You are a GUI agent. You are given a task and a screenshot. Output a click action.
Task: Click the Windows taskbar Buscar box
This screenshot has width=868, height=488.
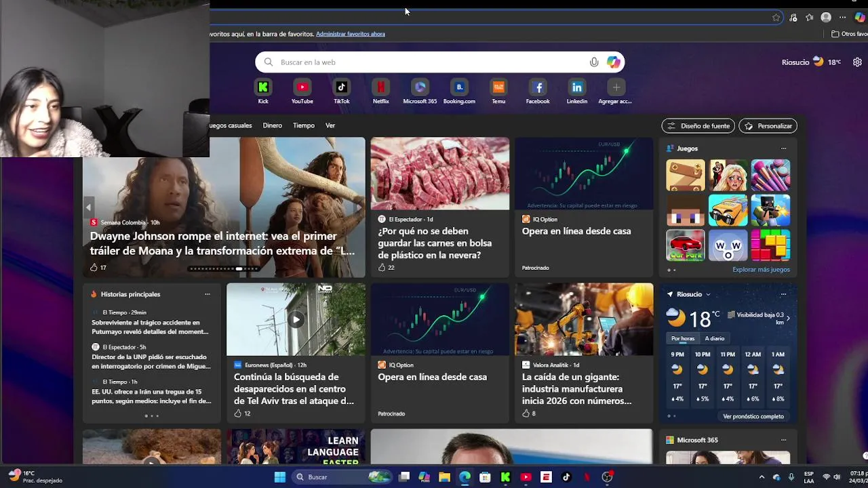342,477
